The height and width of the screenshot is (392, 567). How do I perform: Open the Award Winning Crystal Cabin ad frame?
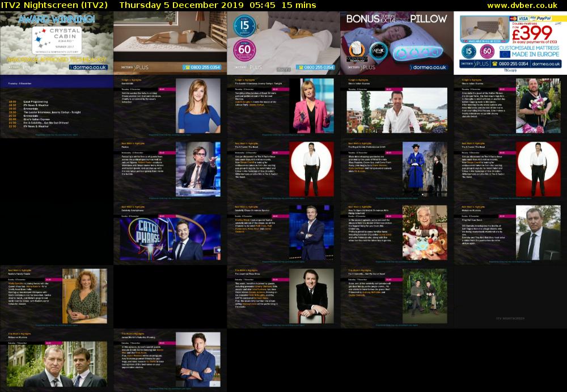(56, 43)
